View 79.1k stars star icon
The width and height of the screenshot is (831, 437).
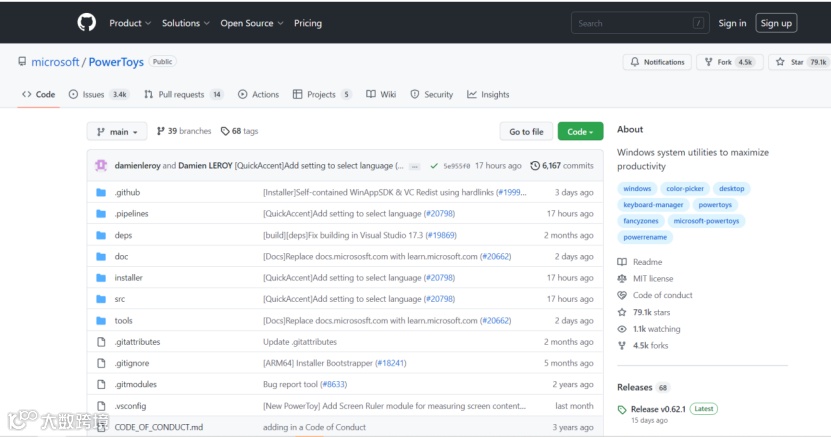(622, 312)
